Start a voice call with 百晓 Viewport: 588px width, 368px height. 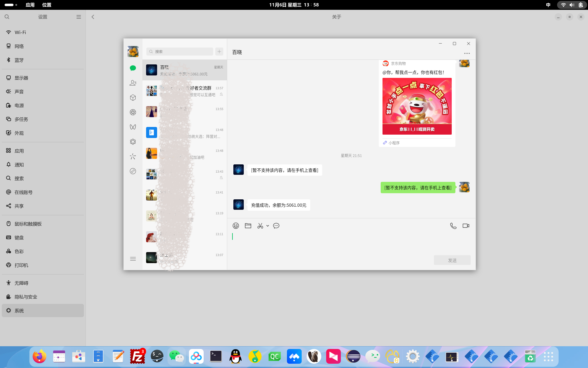(x=453, y=226)
